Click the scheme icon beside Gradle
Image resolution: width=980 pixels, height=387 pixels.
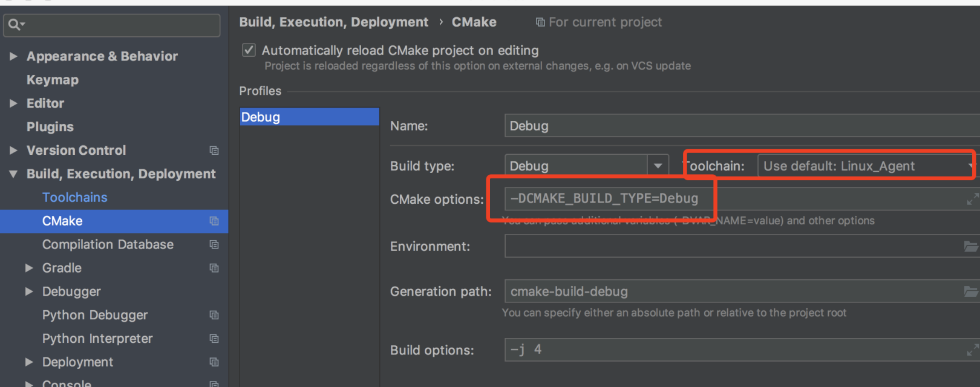coord(214,268)
